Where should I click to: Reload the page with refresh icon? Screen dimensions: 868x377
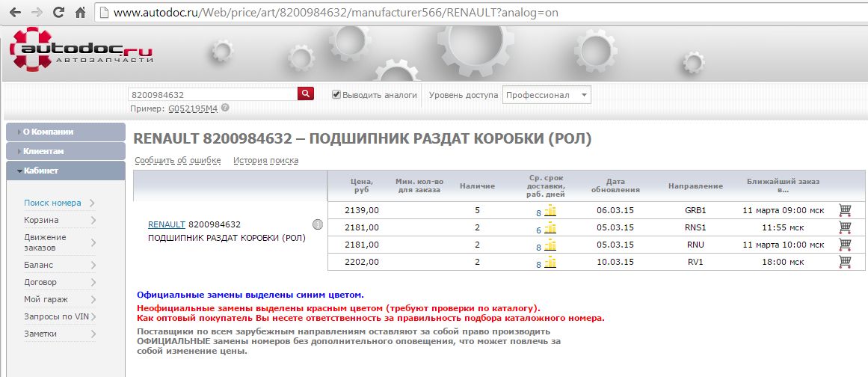(x=59, y=12)
